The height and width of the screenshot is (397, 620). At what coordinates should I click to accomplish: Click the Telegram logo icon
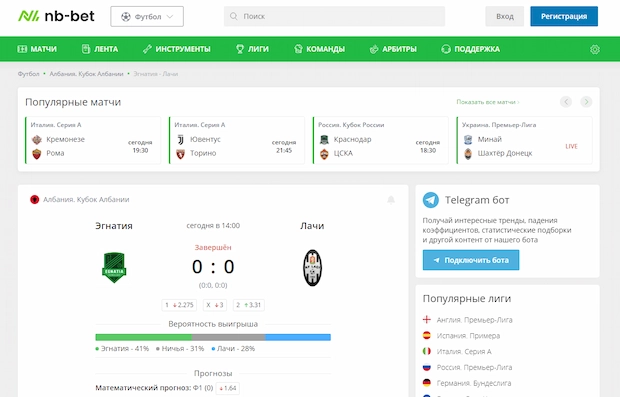click(431, 200)
